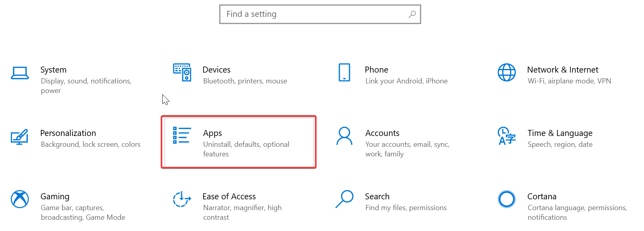The width and height of the screenshot is (644, 231).
Task: Click 'Speech, region, date' text
Action: click(x=560, y=144)
